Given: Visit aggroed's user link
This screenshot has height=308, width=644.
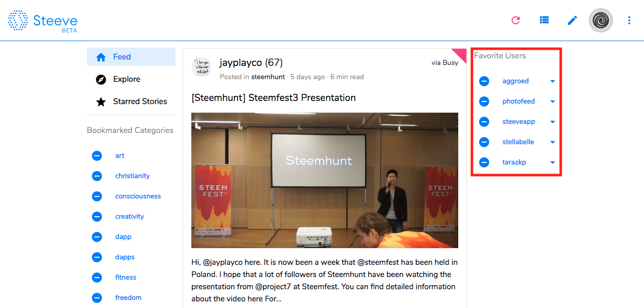Looking at the screenshot, I should coord(516,81).
